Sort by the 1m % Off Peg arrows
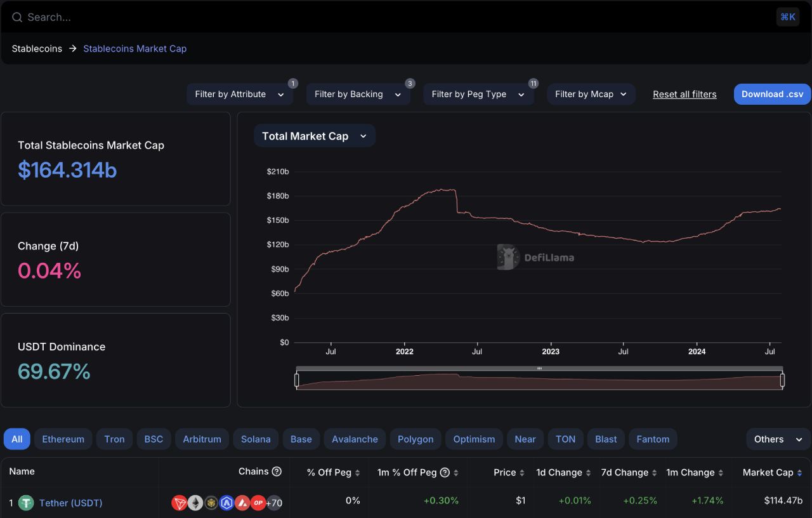 tap(456, 473)
